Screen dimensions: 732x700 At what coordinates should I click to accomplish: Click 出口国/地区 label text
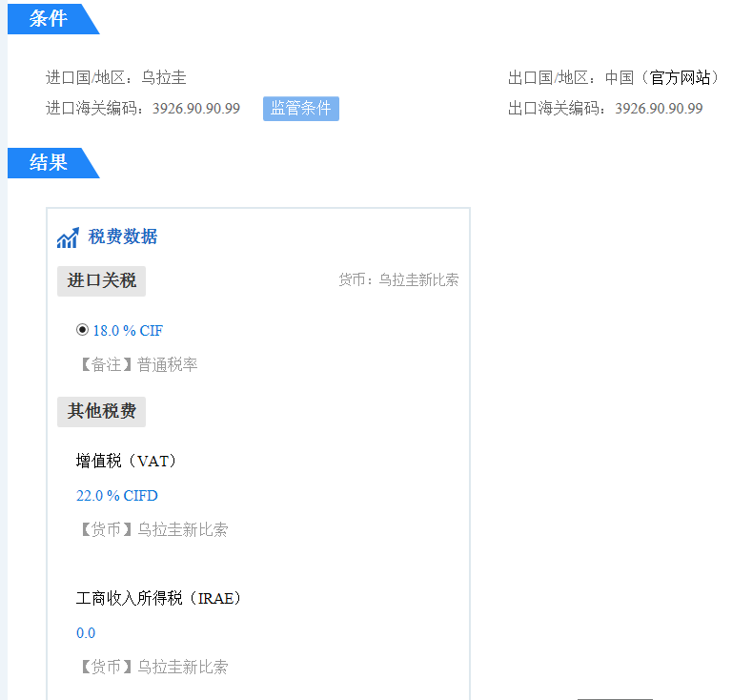[549, 77]
